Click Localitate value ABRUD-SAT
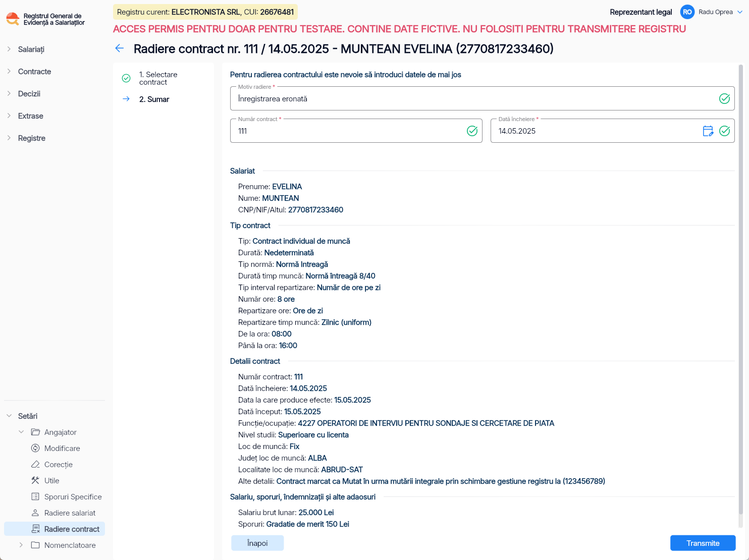This screenshot has height=560, width=749. click(342, 470)
